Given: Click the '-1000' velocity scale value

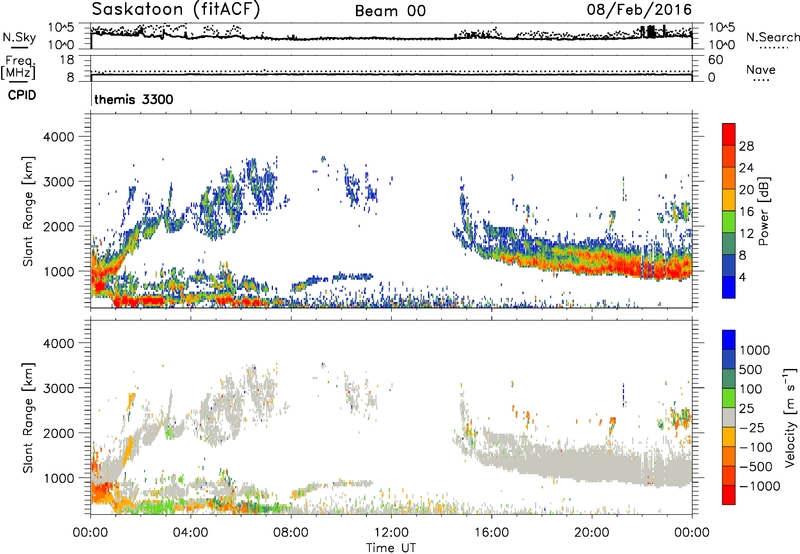Looking at the screenshot, I should tap(760, 486).
